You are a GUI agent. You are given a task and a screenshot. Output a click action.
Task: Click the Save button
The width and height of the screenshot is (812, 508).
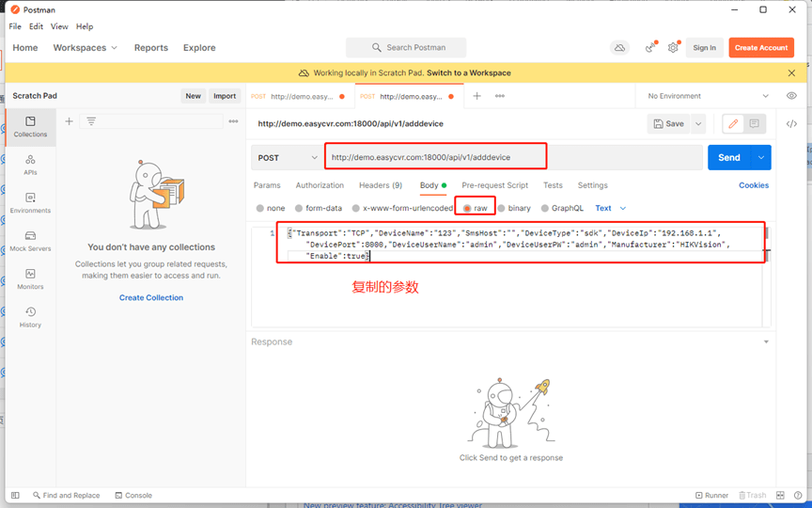pyautogui.click(x=668, y=124)
